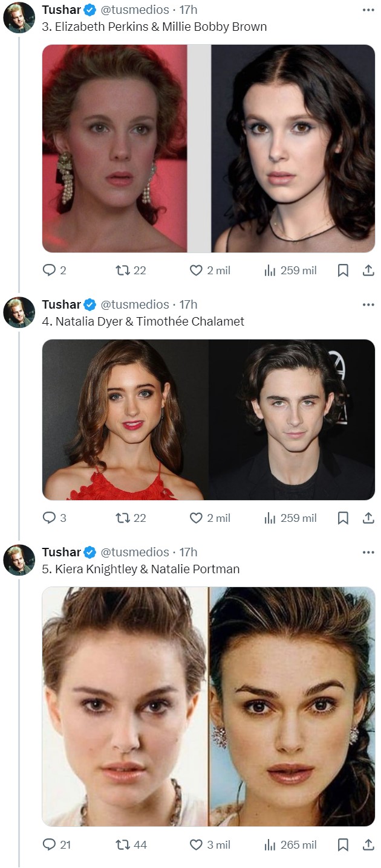Viewport: 381px width, 868px height.
Task: Bookmark the Natalia Dyer & Timothée Chalamet tweet
Action: tap(343, 518)
